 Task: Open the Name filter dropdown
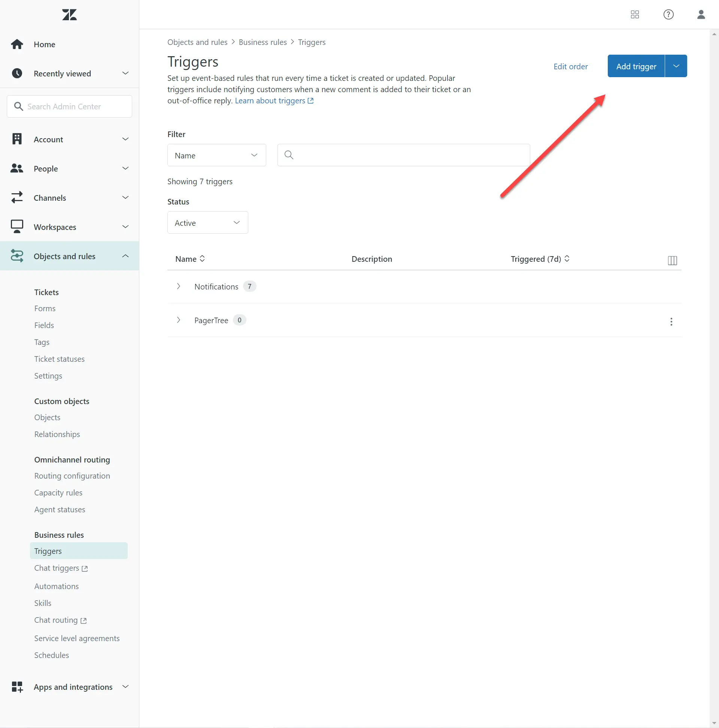[216, 155]
